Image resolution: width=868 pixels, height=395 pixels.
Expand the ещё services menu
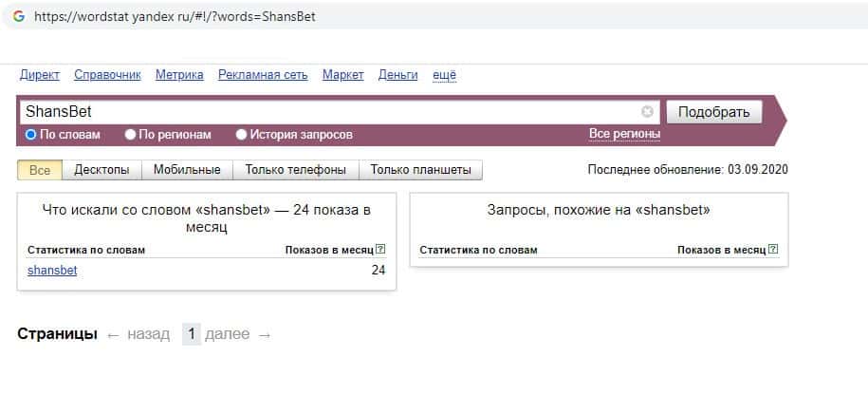(x=444, y=75)
